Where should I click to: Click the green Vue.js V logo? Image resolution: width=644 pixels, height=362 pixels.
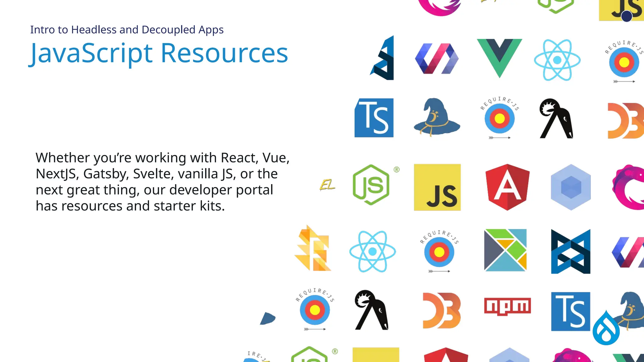(x=499, y=58)
